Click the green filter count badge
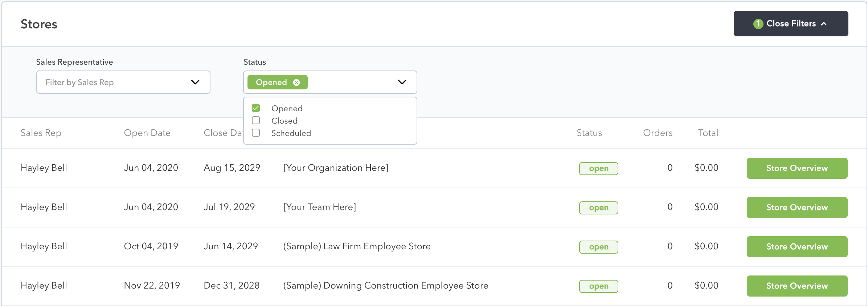 [x=758, y=24]
